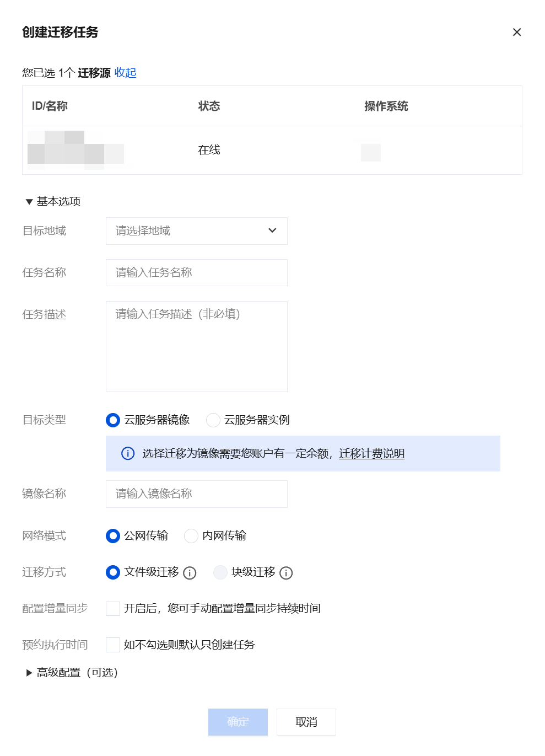Open the 迁移计费说明 link
This screenshot has width=545, height=756.
tap(372, 453)
